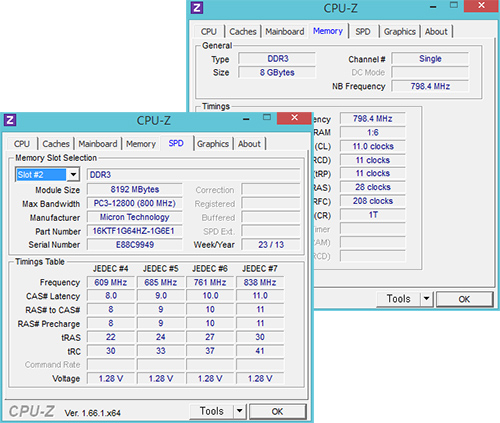
Task: Switch to Memory tab in SPD window
Action: tap(141, 144)
